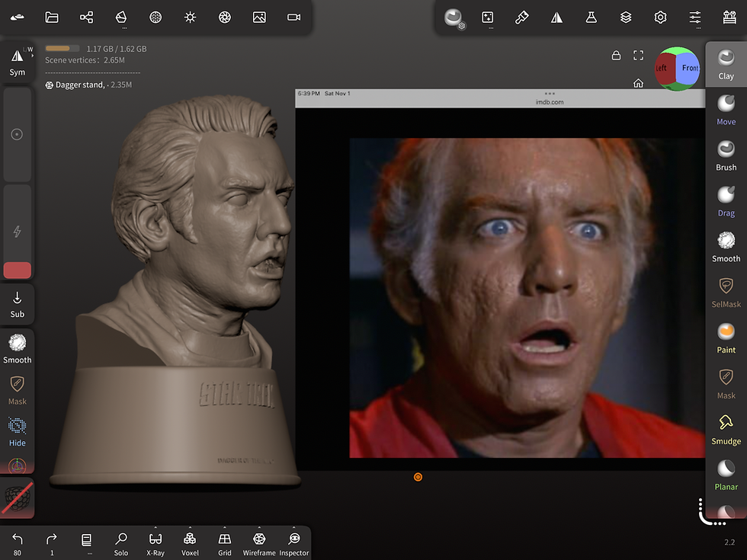
Task: Click the orange reference image pin
Action: [418, 477]
